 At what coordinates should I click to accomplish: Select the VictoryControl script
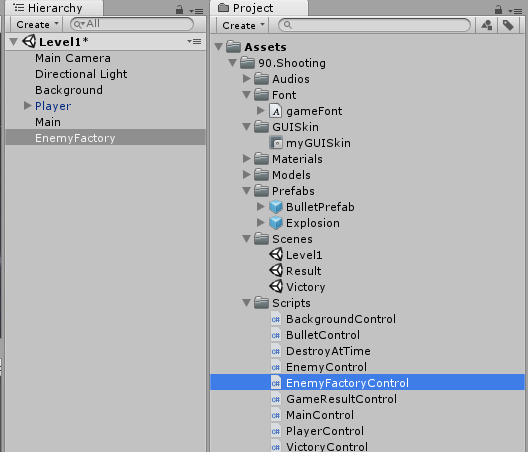[327, 447]
